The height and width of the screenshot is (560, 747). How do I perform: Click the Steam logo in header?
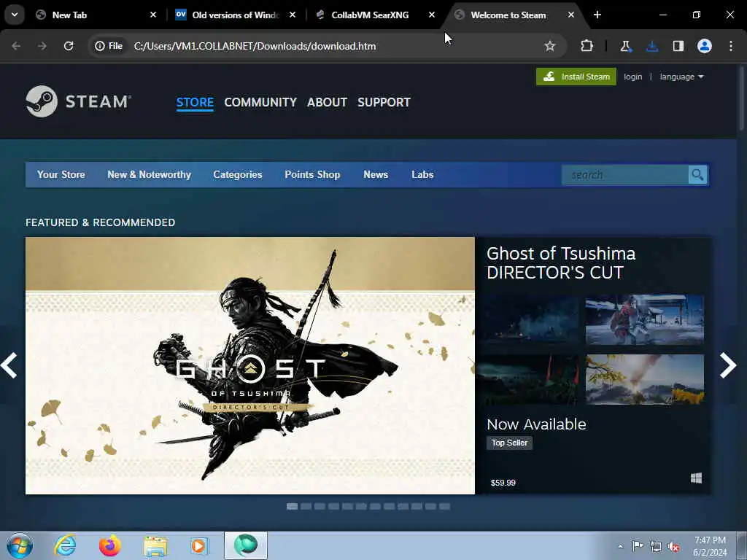[x=79, y=101]
